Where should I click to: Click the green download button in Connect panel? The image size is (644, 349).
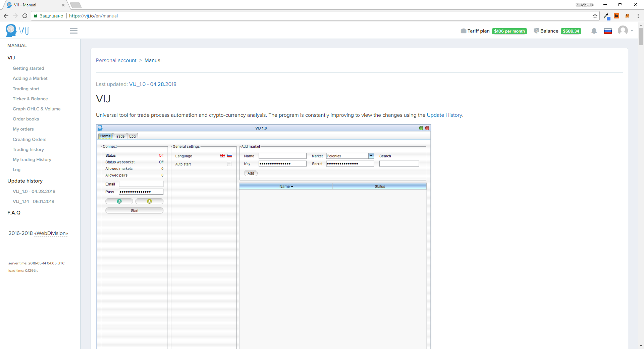tap(119, 201)
